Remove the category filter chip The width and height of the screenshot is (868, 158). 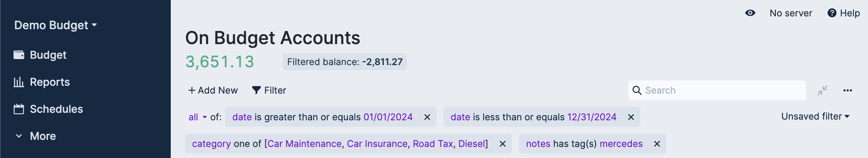(503, 144)
